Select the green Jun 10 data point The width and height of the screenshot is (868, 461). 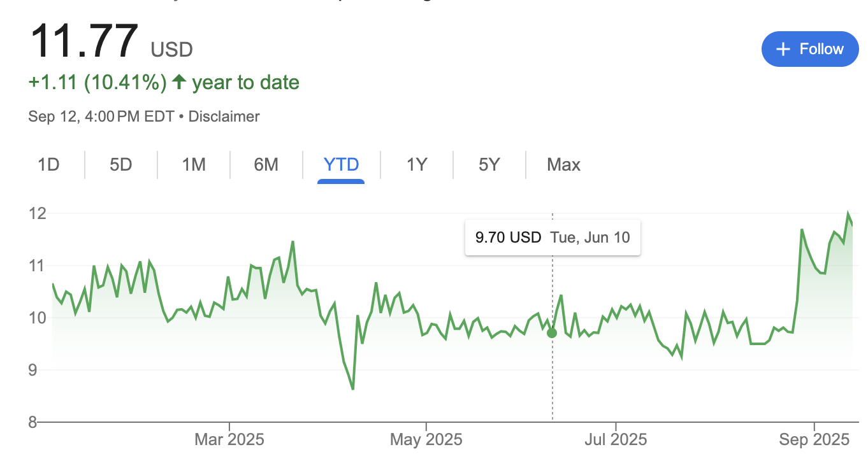(x=552, y=333)
